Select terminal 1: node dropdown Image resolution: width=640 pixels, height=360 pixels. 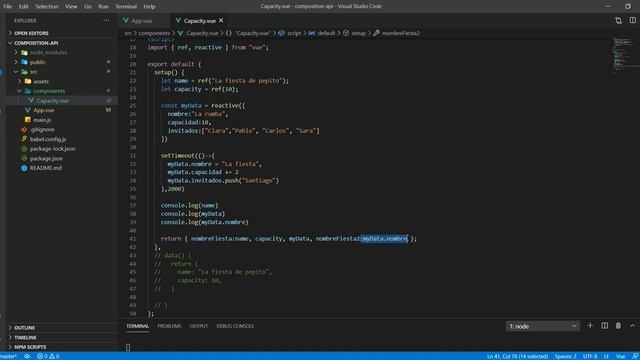tap(542, 326)
